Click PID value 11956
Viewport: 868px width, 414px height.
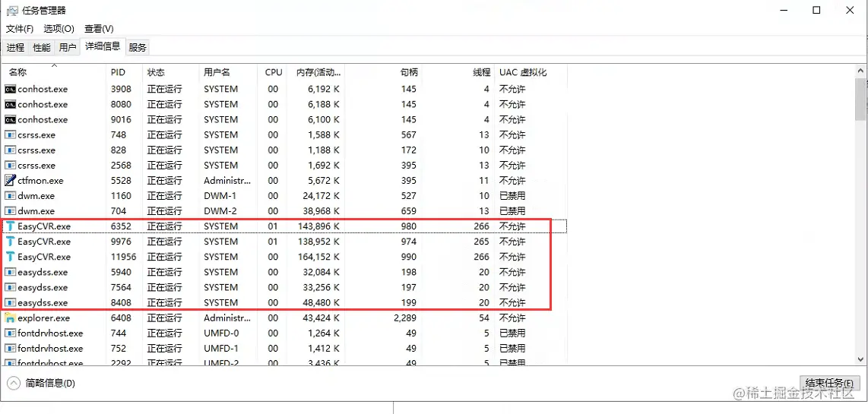click(123, 257)
